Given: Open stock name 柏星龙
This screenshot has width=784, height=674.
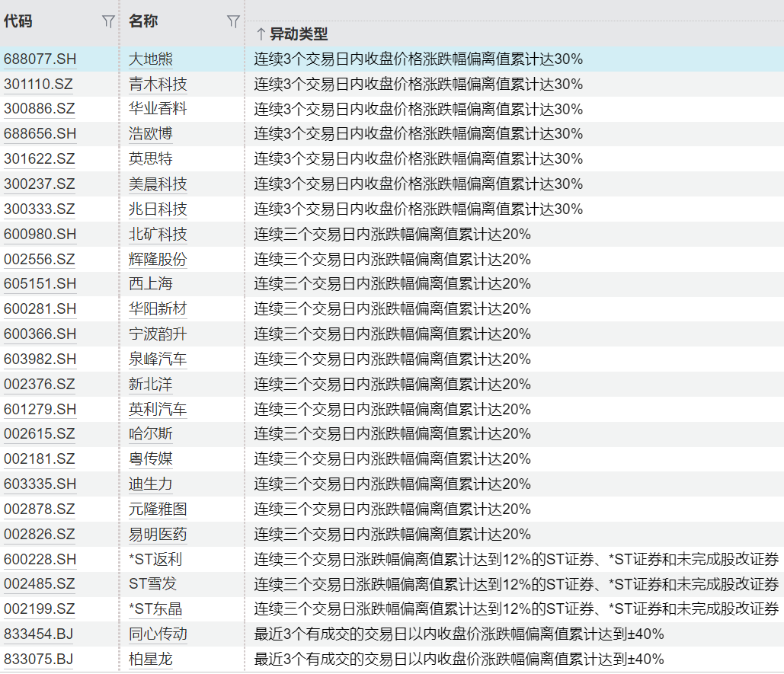Looking at the screenshot, I should pyautogui.click(x=151, y=659).
